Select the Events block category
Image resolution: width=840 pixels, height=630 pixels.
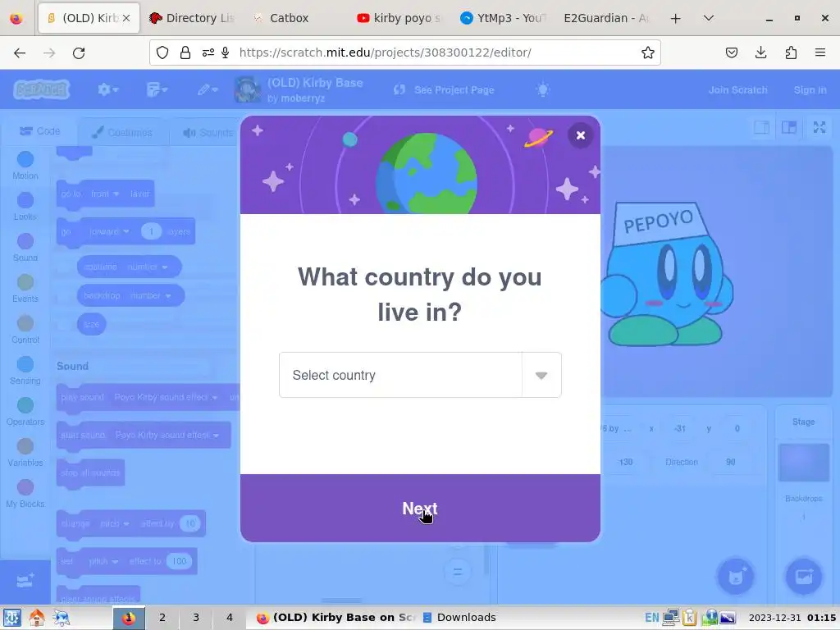click(25, 288)
